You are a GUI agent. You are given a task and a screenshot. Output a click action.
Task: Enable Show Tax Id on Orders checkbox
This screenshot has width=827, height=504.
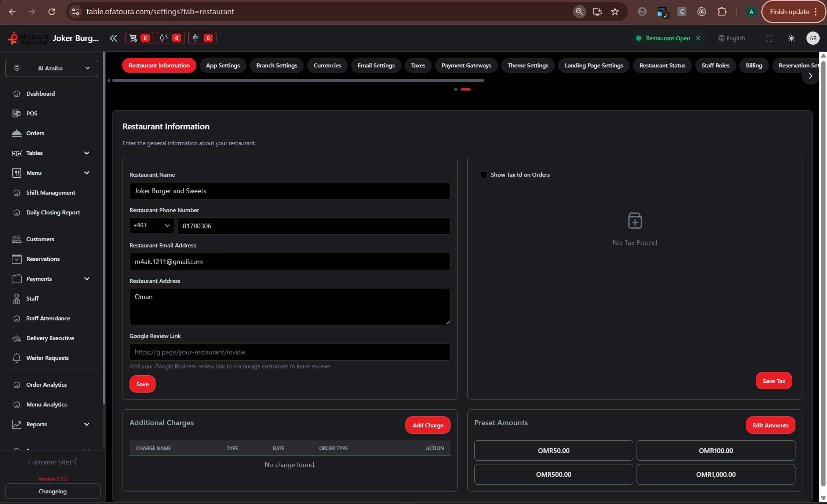click(484, 175)
